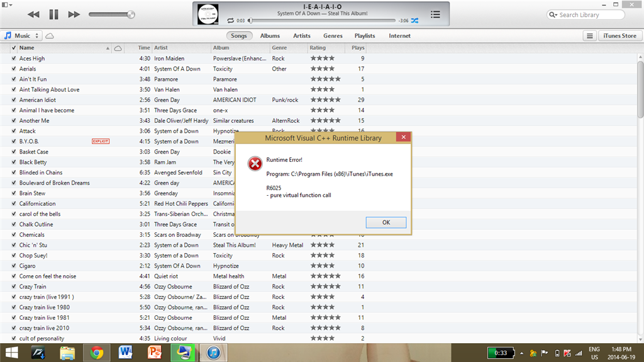Click the Search Library field
Image resolution: width=644 pixels, height=362 pixels.
click(586, 15)
